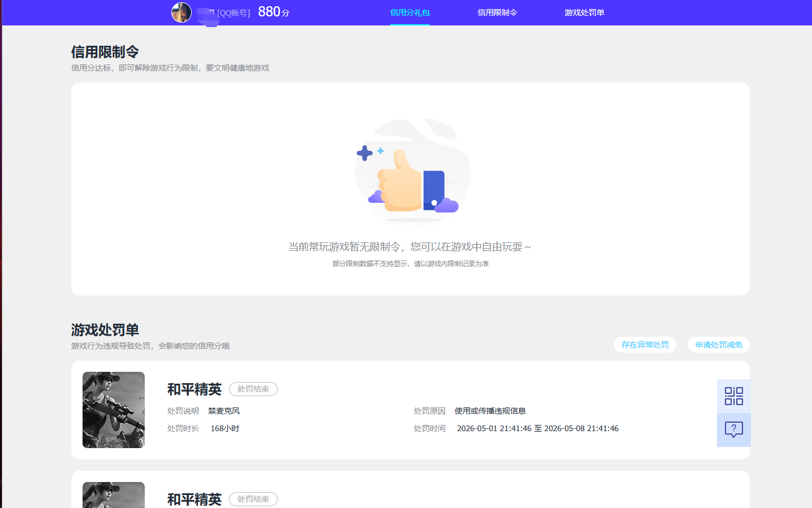Click the 部分限制数据不支持显示 note
Image resolution: width=812 pixels, height=508 pixels.
(x=411, y=264)
